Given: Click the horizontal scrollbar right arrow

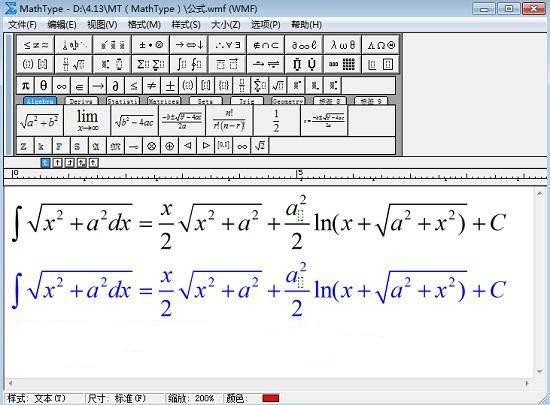Looking at the screenshot, I should click(527, 383).
